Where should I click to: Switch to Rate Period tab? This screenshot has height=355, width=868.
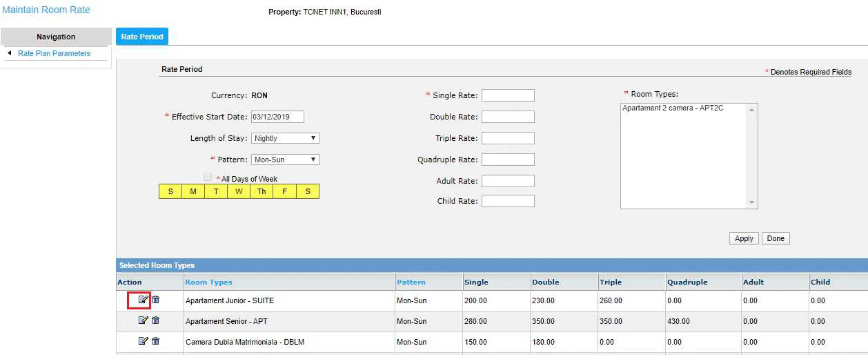[142, 37]
